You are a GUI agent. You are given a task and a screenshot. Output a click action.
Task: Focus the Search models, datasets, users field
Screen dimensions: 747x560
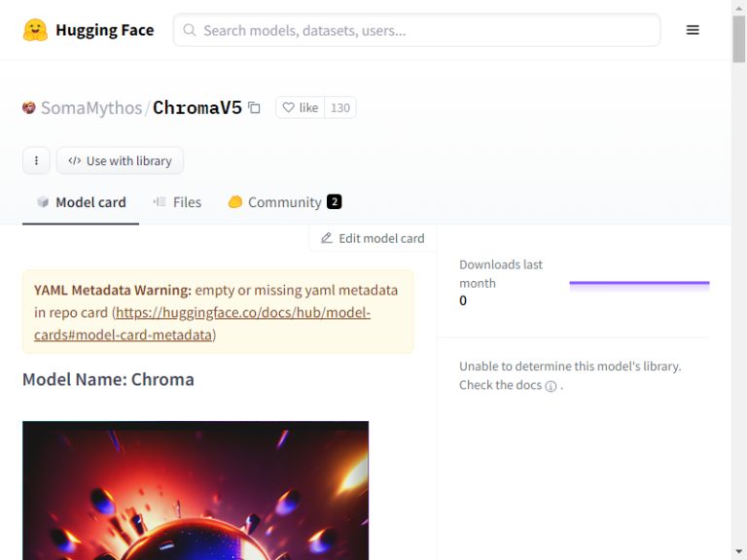pyautogui.click(x=417, y=30)
